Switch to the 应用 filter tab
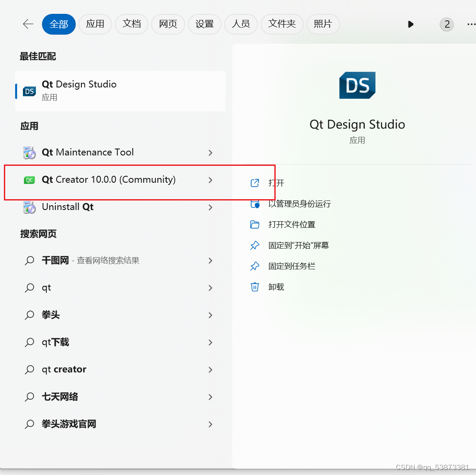 95,24
